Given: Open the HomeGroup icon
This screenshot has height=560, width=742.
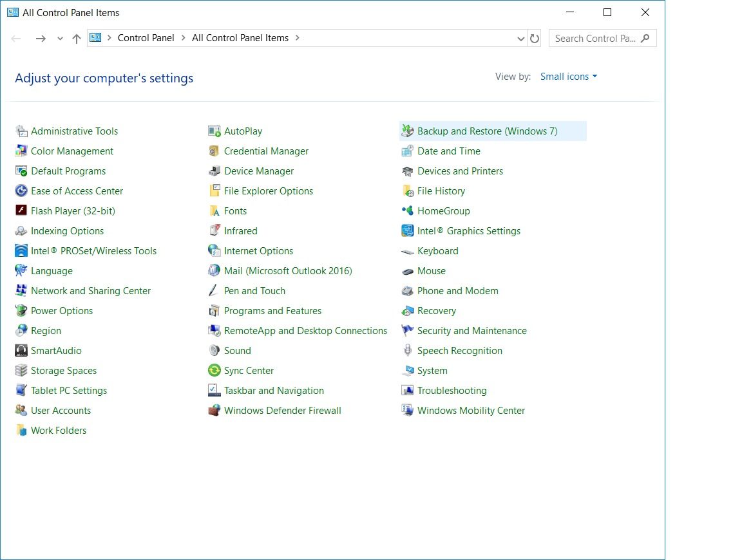Looking at the screenshot, I should (408, 210).
